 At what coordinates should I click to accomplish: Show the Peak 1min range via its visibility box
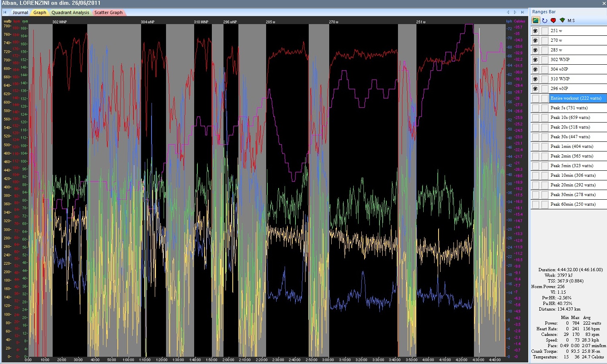tap(535, 146)
